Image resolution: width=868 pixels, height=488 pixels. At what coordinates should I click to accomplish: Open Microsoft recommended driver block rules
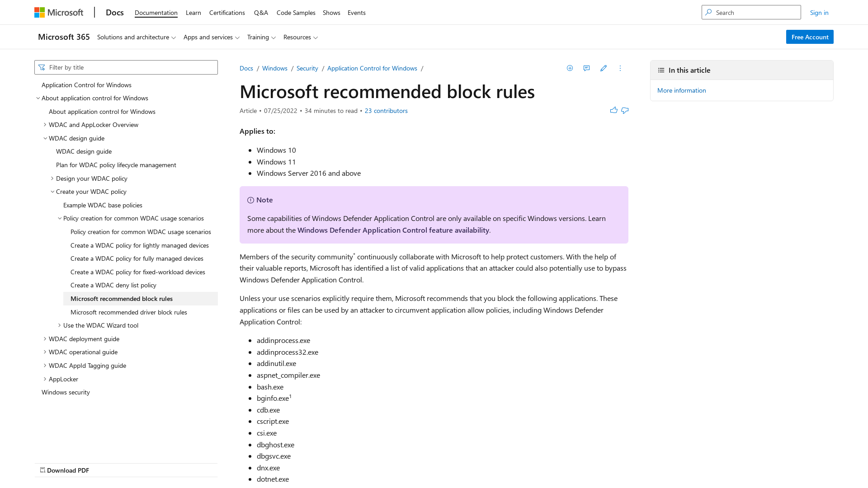pyautogui.click(x=129, y=312)
